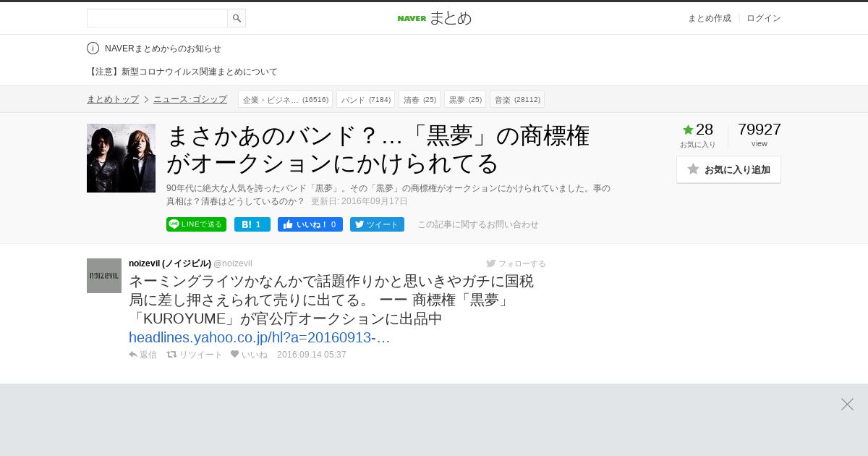This screenshot has width=868, height=456.
Task: Click the breadcrumb chevron arrow
Action: click(146, 99)
